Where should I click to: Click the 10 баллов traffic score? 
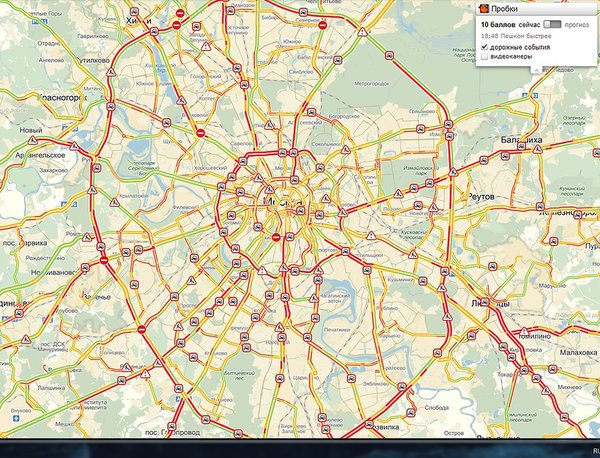498,23
